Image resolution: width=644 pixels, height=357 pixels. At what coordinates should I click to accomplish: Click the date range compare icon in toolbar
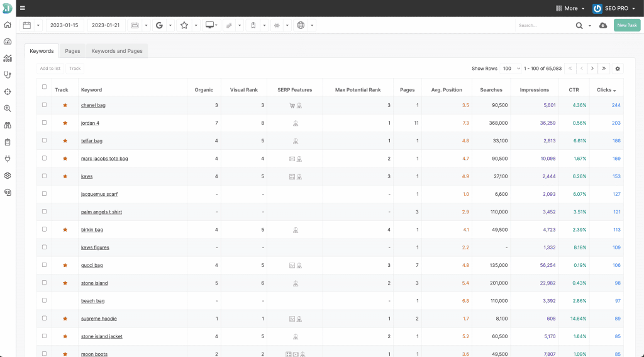pyautogui.click(x=135, y=25)
